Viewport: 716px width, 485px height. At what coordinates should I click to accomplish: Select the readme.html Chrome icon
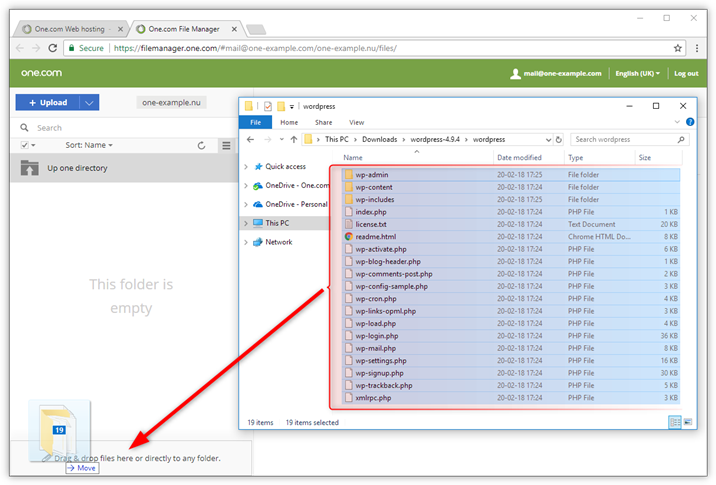pyautogui.click(x=349, y=237)
